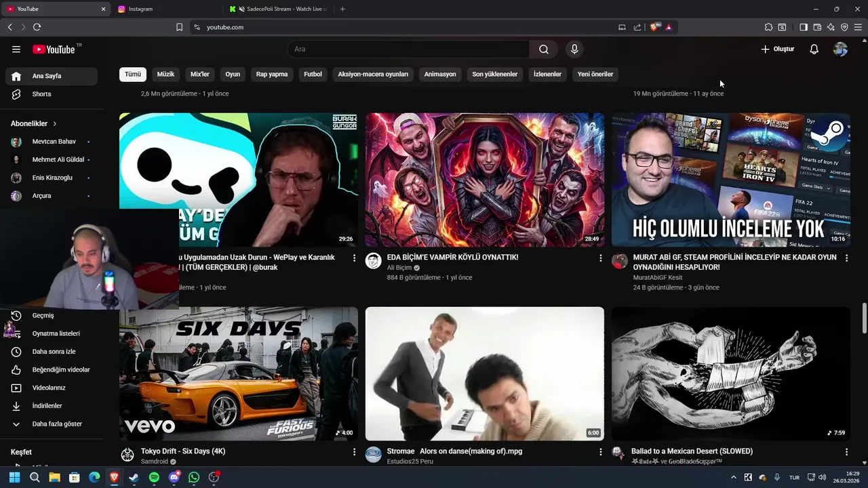Viewport: 868px width, 488px height.
Task: Select the Futbol filter chip
Action: pyautogui.click(x=313, y=74)
